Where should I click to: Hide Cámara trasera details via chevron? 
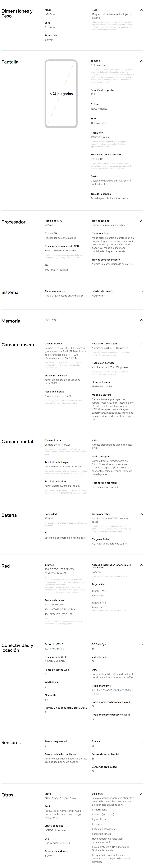coord(142,344)
